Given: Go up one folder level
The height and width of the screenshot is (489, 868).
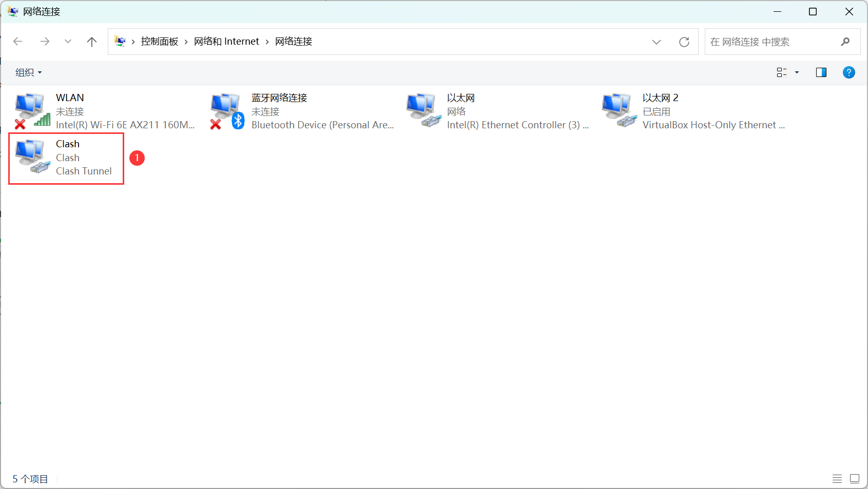Looking at the screenshot, I should coord(92,42).
